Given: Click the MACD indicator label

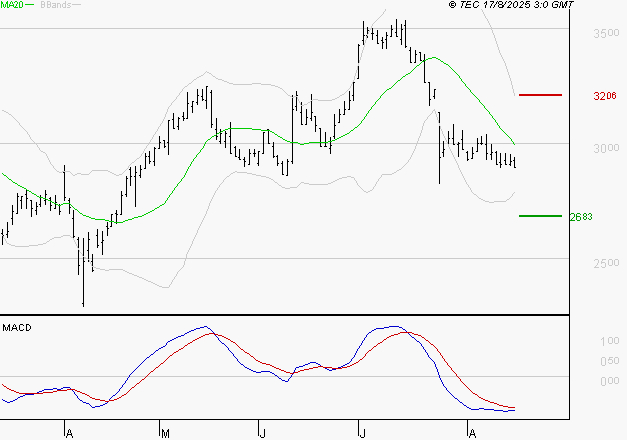Looking at the screenshot, I should tap(17, 328).
